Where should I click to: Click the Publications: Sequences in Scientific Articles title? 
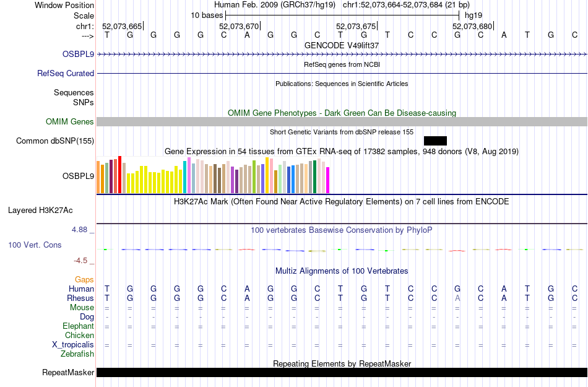pyautogui.click(x=342, y=84)
